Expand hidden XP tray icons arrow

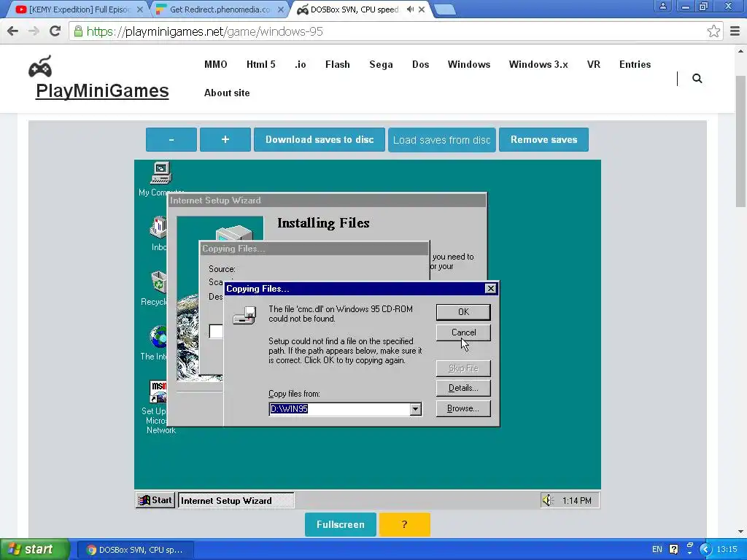point(705,550)
